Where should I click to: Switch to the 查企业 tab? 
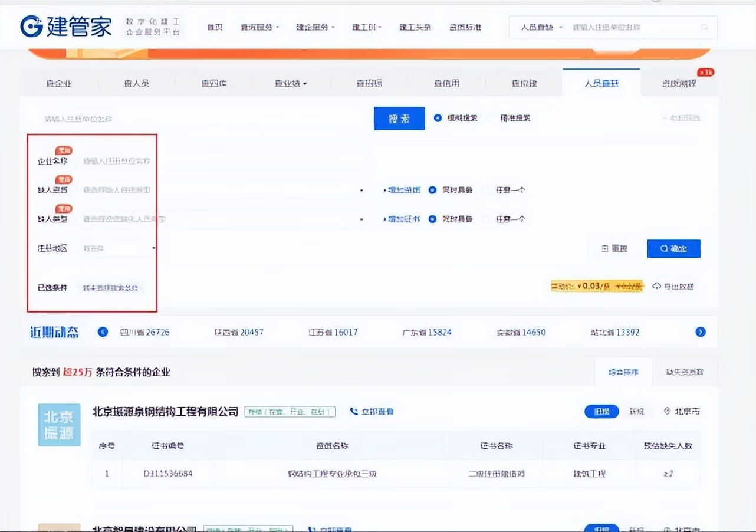[59, 83]
